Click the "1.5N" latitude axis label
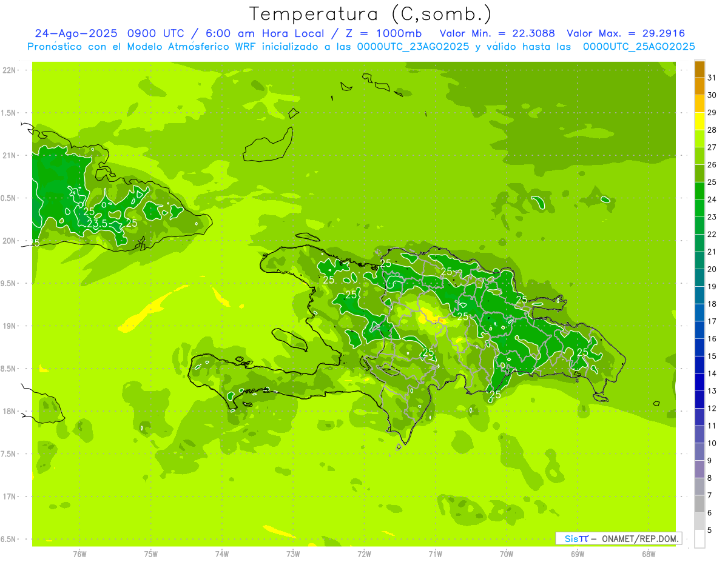This screenshot has width=728, height=562. pos(8,113)
